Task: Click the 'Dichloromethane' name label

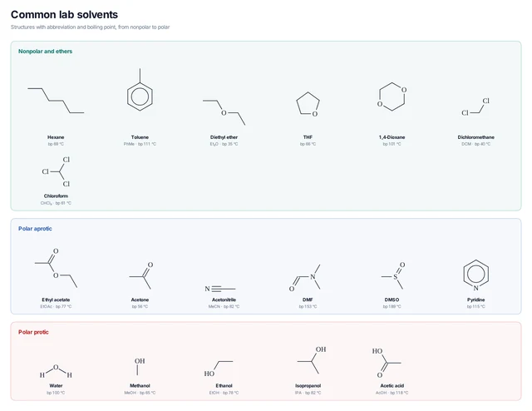Action: click(x=475, y=137)
